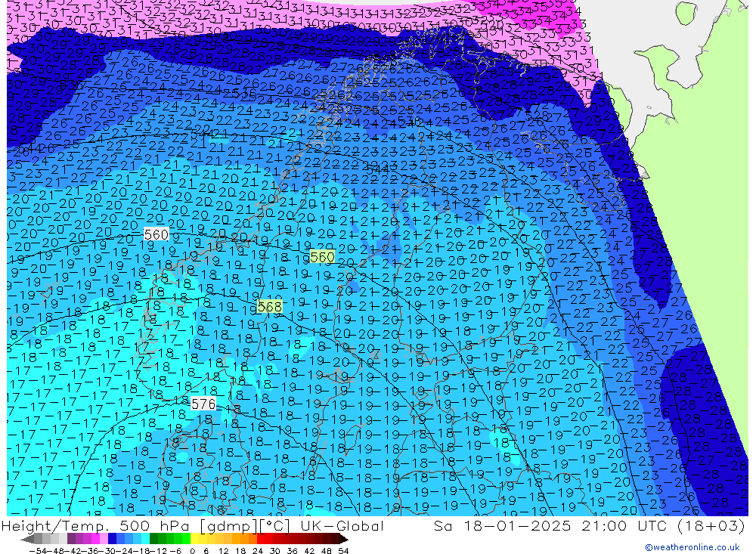Image resolution: width=756 pixels, height=554 pixels.
Task: Click the 'UK-Global' model name text
Action: pos(342,525)
